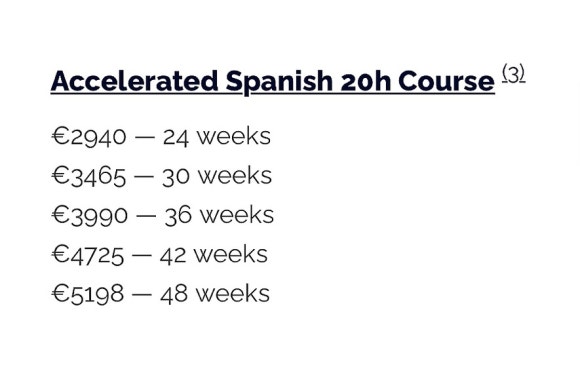Open footnote (3) beside the course title
The width and height of the screenshot is (580, 369).
tap(513, 74)
